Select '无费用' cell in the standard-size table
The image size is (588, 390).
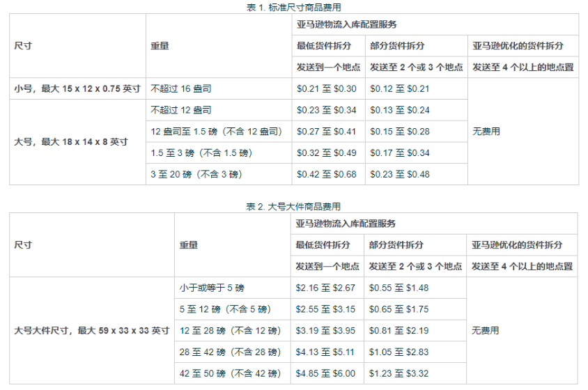click(486, 131)
